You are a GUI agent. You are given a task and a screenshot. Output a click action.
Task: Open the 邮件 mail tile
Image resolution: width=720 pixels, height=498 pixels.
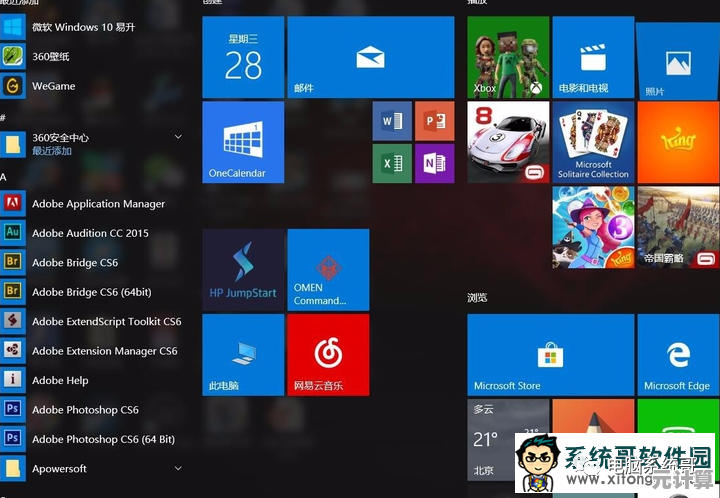(x=371, y=57)
